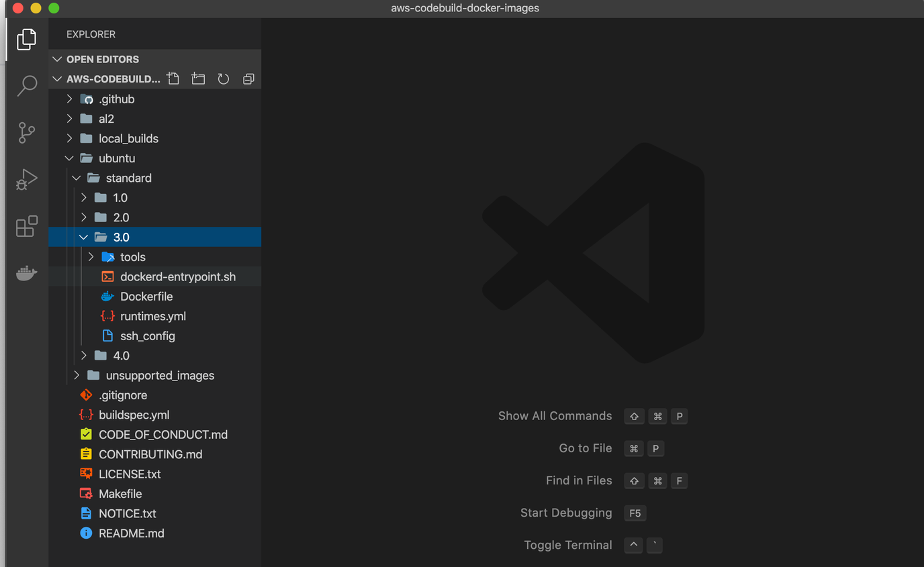Click the git icon beside .gitignore
The height and width of the screenshot is (567, 924).
86,395
